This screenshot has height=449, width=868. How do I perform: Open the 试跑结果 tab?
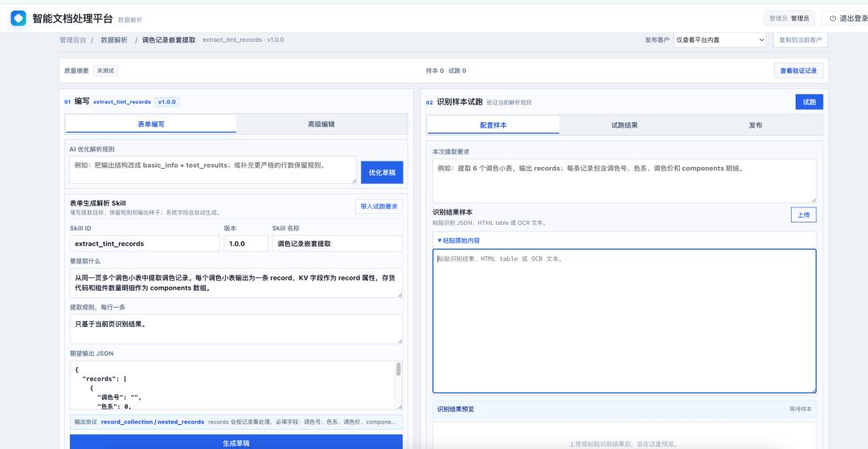[624, 125]
